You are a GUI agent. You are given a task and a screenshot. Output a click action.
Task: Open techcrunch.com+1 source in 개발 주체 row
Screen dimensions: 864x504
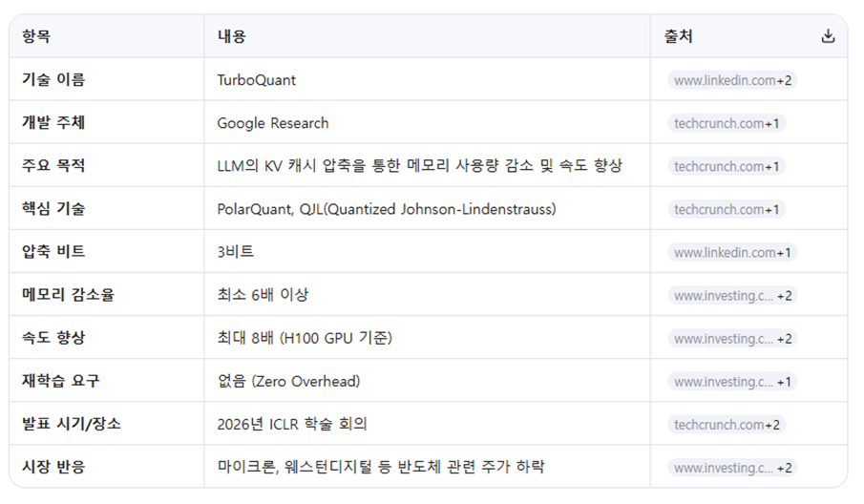click(727, 123)
